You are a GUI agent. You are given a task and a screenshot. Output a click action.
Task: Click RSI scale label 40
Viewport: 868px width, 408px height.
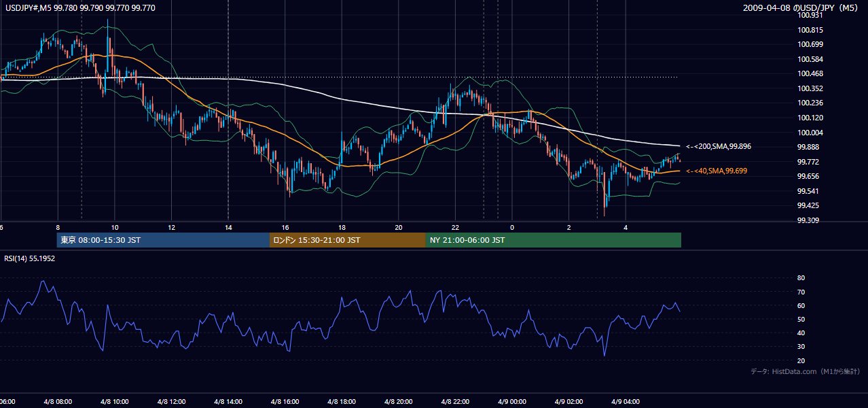pyautogui.click(x=801, y=333)
